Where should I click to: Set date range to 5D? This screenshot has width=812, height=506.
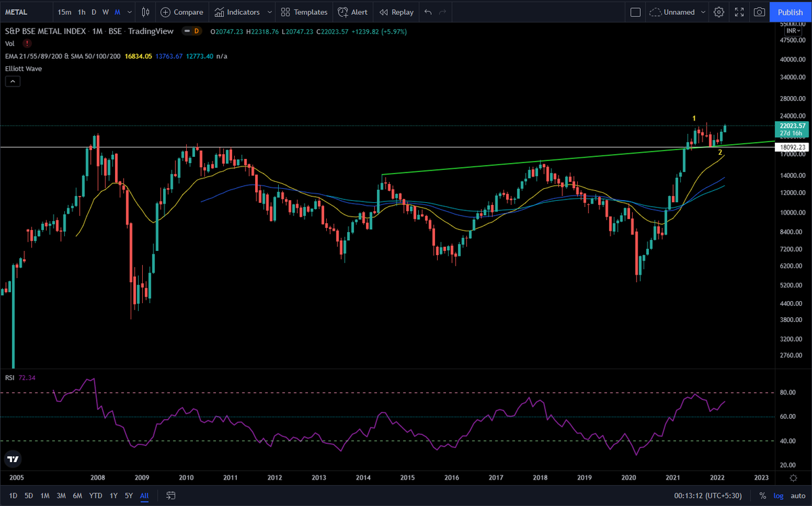[x=28, y=496]
